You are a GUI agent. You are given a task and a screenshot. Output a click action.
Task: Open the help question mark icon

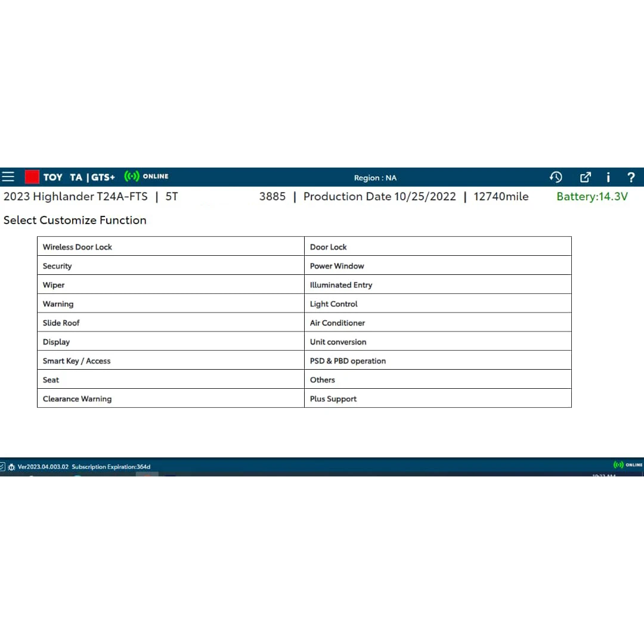(x=631, y=178)
